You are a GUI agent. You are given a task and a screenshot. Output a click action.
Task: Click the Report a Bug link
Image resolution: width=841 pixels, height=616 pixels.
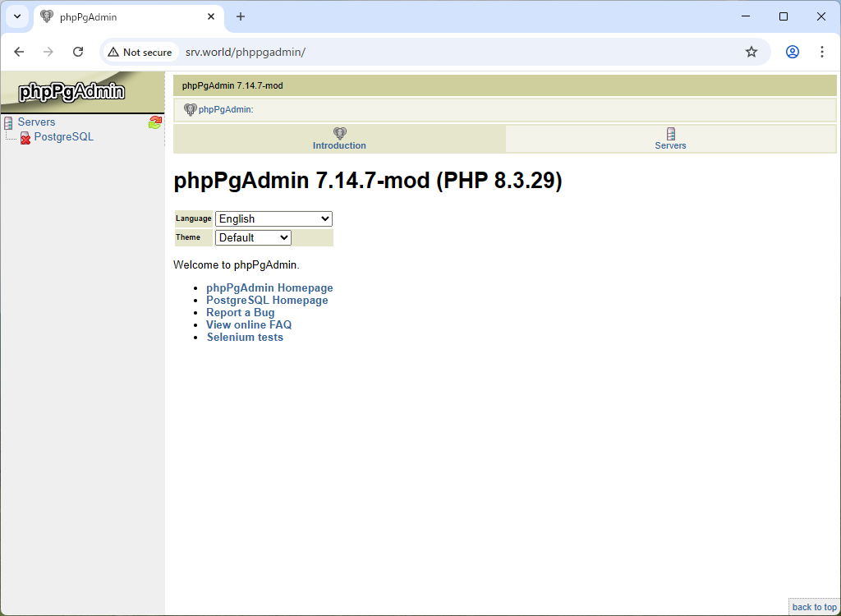pos(240,312)
